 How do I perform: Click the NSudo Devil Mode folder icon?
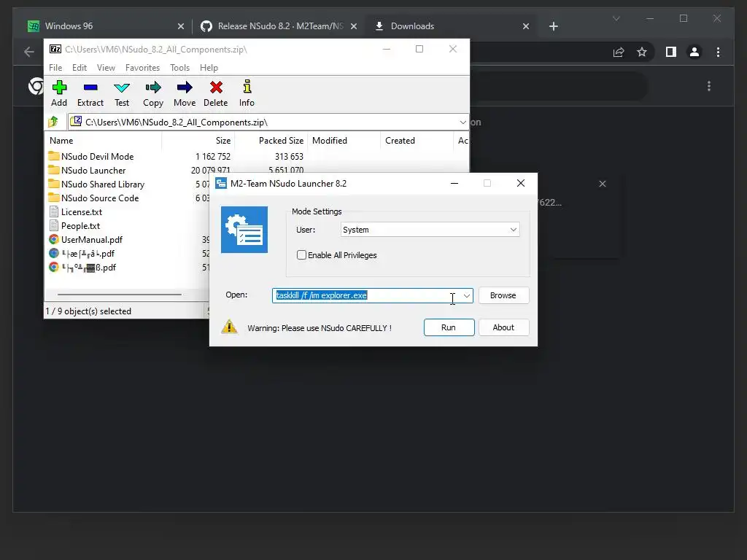tap(54, 156)
